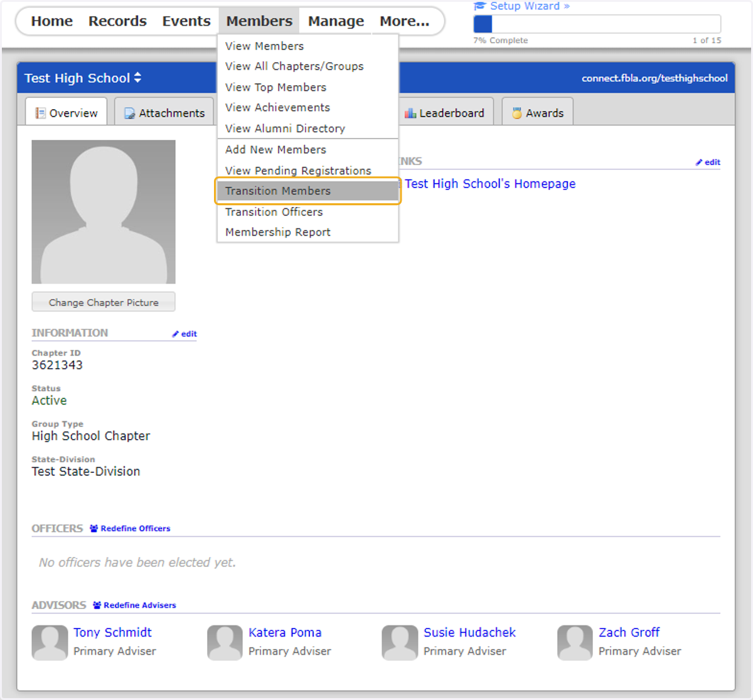Open the Home menu
Screen dimensions: 753x700
point(52,21)
